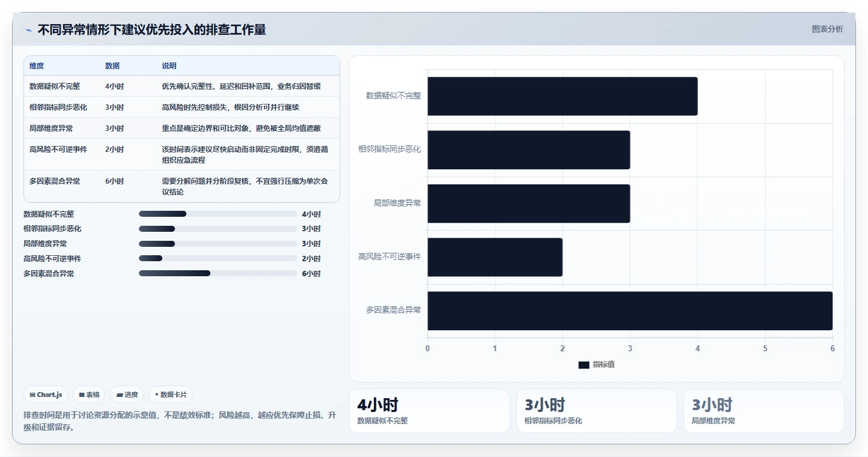Click the description starting 重点是确定边界
This screenshot has width=868, height=457.
coord(241,129)
